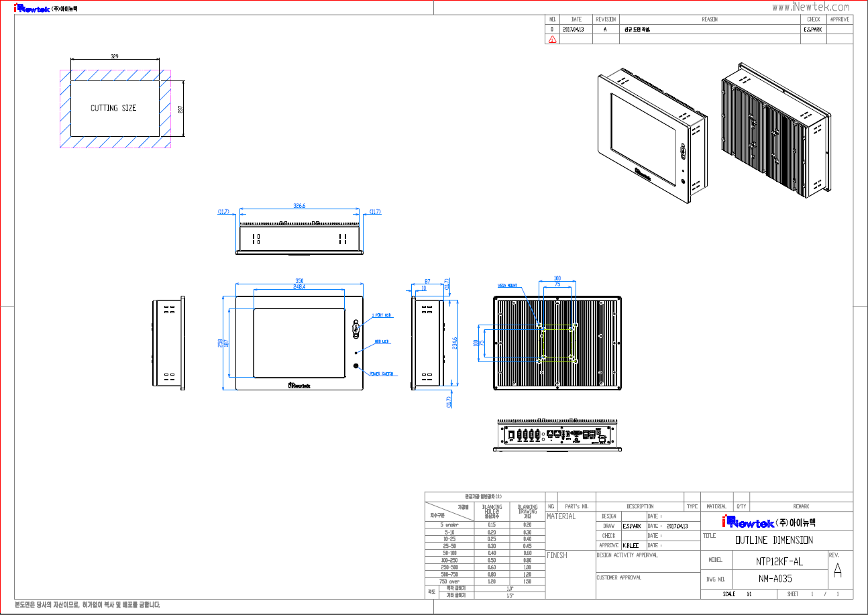Select the 187 screen height dimension
Screen dimensions: 868x615
pyautogui.click(x=226, y=343)
